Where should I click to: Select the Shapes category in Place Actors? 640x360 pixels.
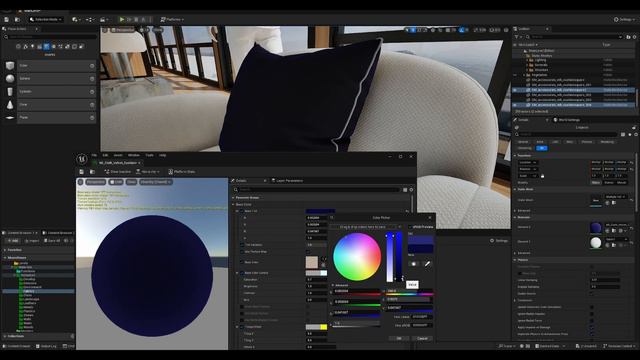[46, 47]
